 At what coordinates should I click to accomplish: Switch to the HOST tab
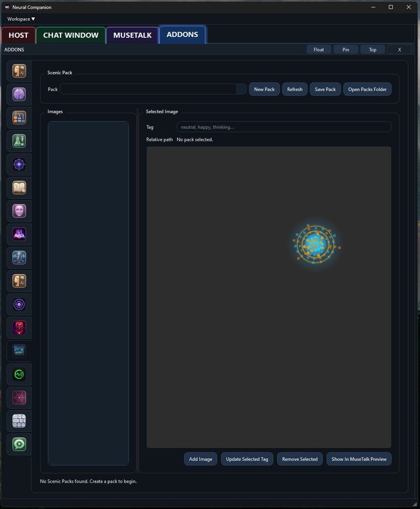point(19,36)
